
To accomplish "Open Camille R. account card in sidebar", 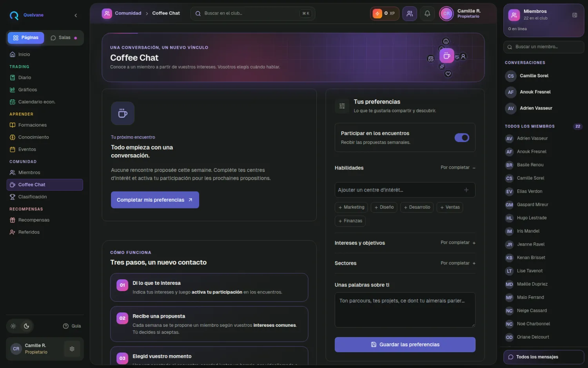I will pyautogui.click(x=45, y=349).
